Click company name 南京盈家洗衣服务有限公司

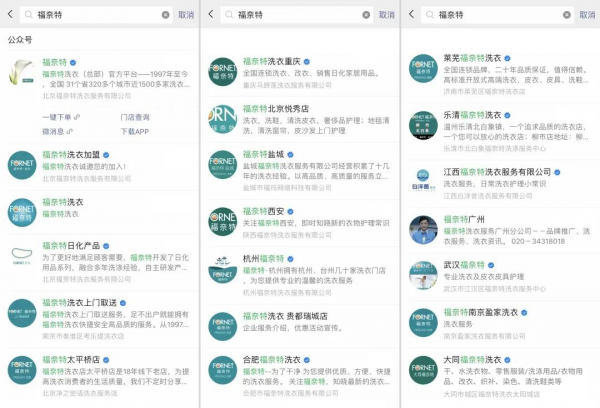484,336
